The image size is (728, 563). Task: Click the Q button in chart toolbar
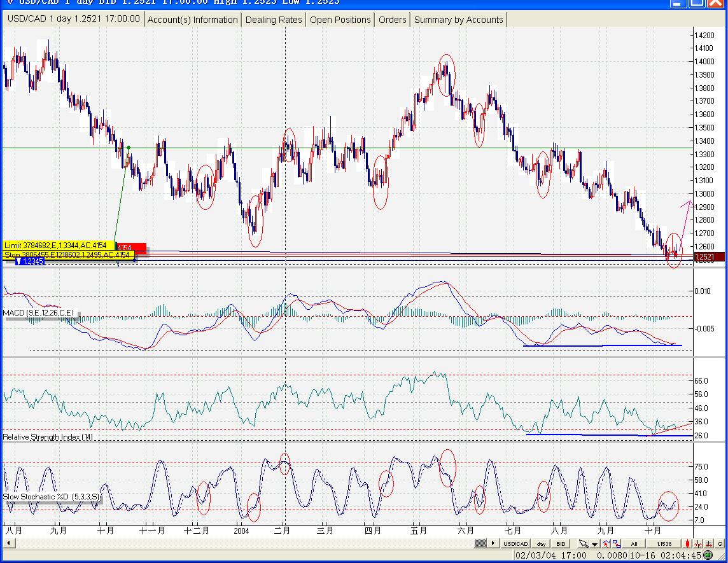click(720, 543)
